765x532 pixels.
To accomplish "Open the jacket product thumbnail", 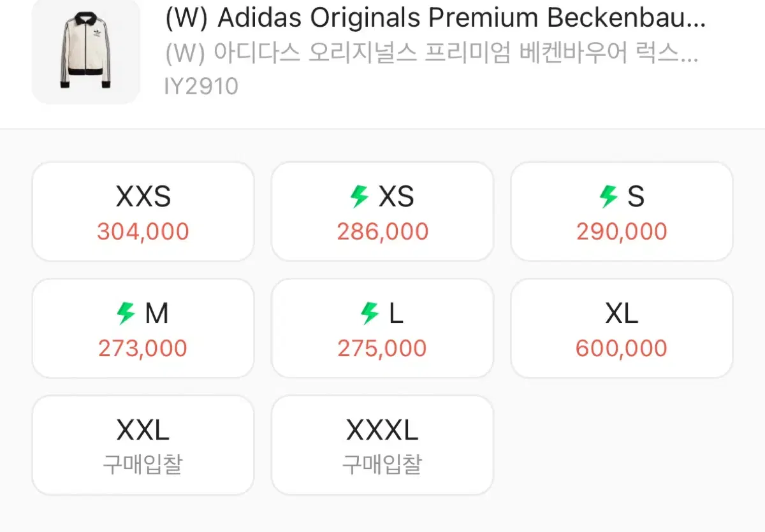I will point(86,51).
